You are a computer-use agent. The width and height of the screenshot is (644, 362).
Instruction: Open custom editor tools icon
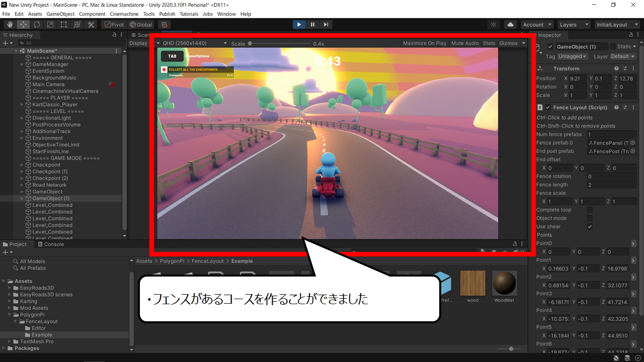pos(91,25)
